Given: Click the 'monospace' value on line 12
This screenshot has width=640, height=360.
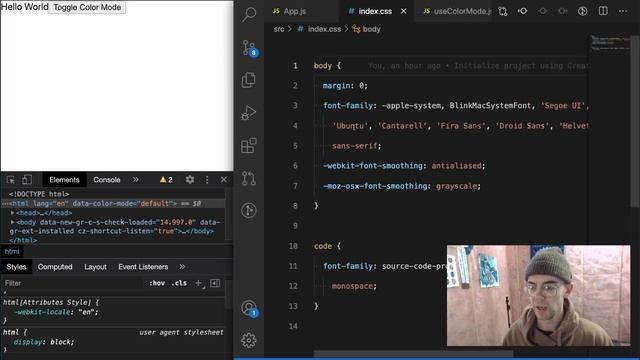Looking at the screenshot, I should [352, 286].
